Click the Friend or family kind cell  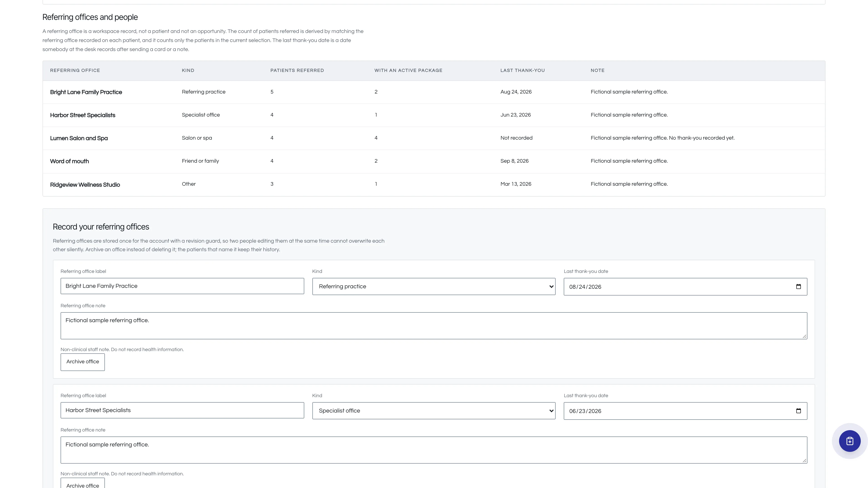200,161
